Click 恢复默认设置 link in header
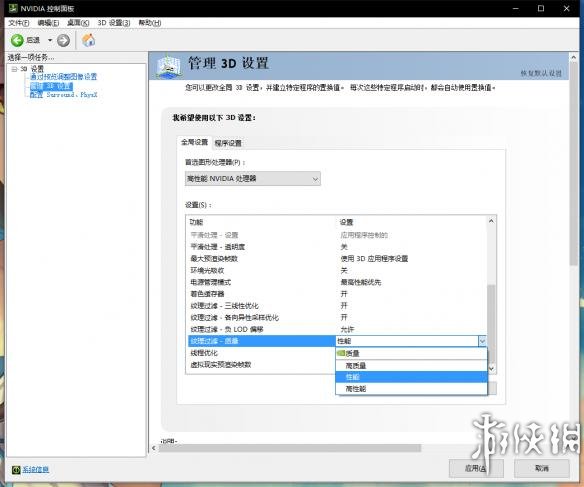Screen dimensions: 584x487 tap(541, 73)
